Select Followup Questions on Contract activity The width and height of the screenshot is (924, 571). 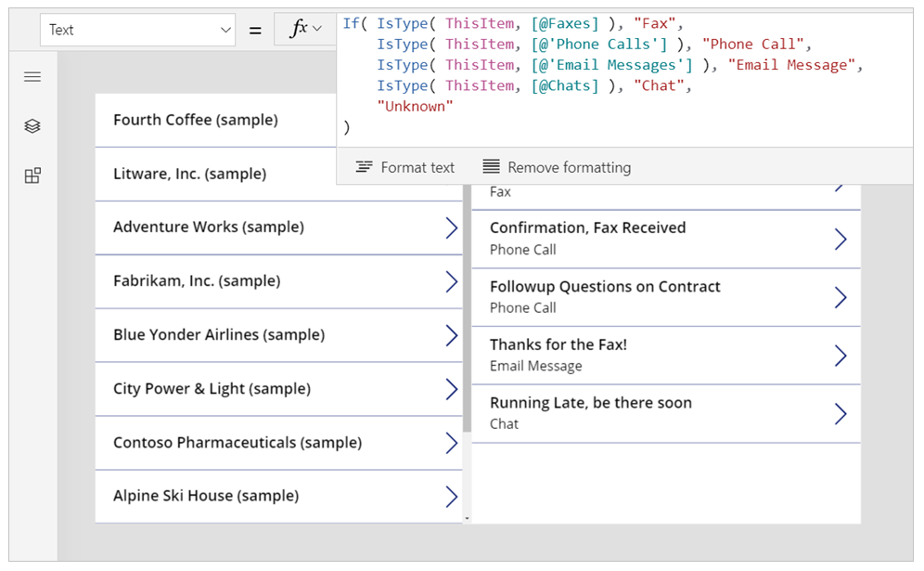[666, 297]
